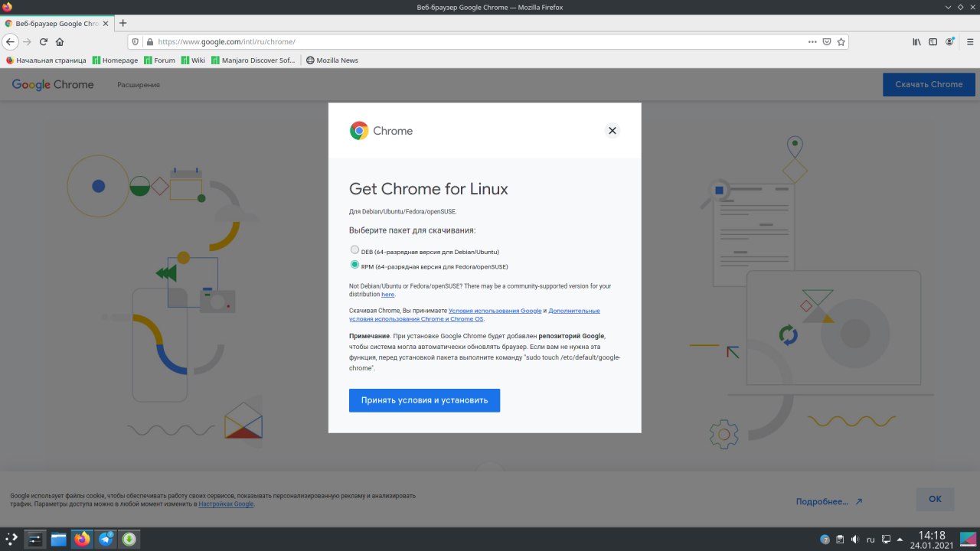Save page to Pocket

point(827,42)
